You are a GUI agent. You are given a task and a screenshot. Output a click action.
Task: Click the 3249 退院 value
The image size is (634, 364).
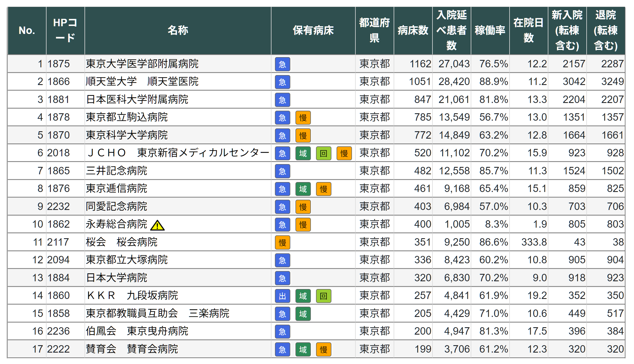coord(613,82)
